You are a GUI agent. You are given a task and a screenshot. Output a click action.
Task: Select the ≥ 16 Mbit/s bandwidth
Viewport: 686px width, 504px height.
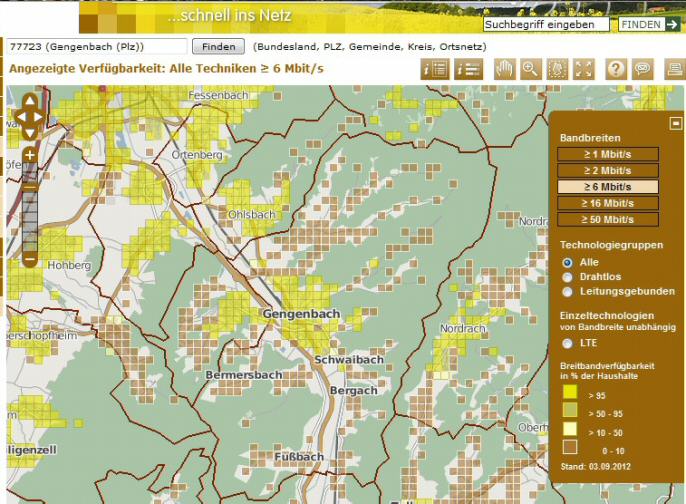[608, 203]
